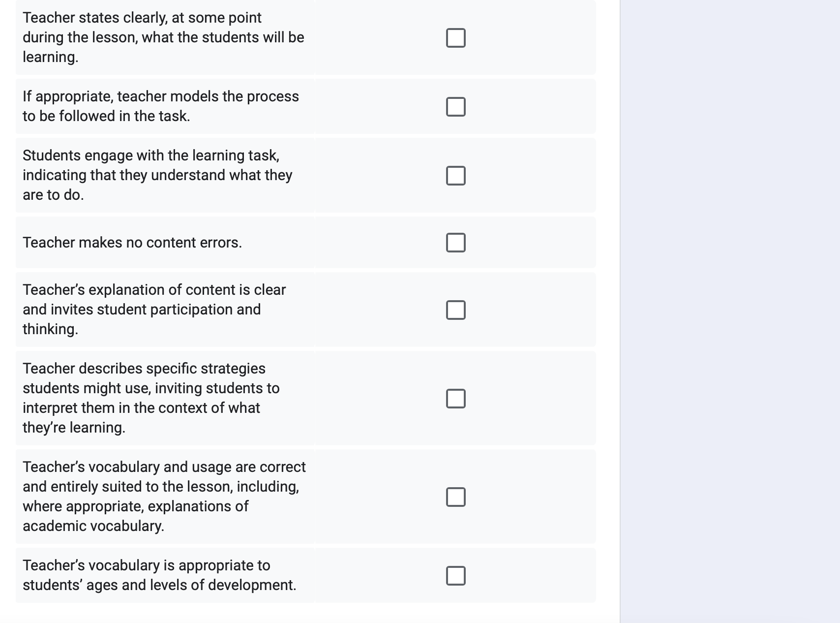Click the 'students' ages and levels of development' text
Screen dimensions: 840x623
[x=159, y=585]
